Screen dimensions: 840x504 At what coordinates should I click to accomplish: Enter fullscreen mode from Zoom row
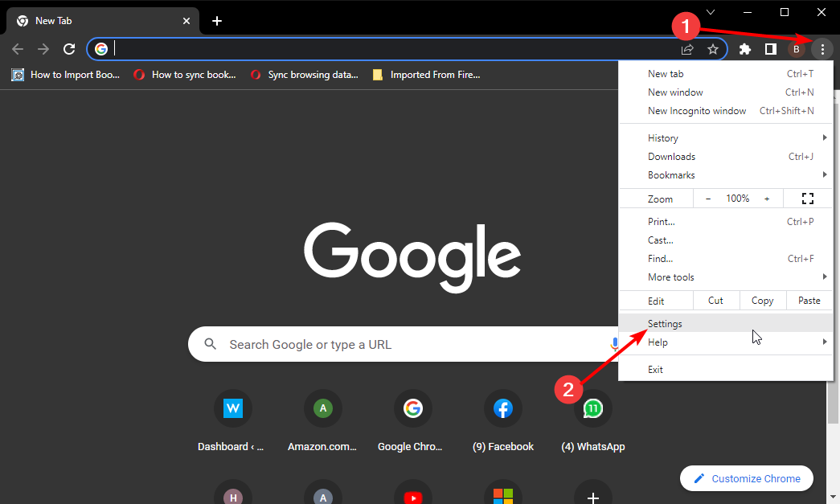[x=807, y=199]
